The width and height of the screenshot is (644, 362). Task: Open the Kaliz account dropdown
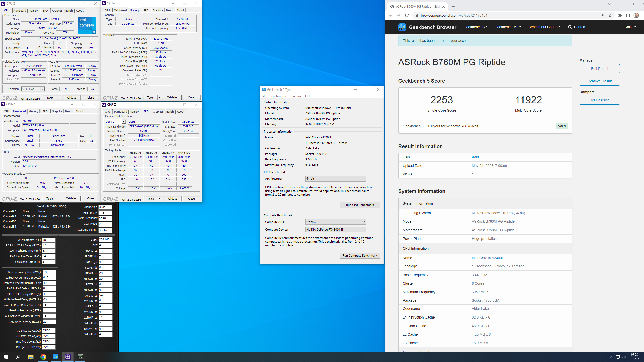630,27
